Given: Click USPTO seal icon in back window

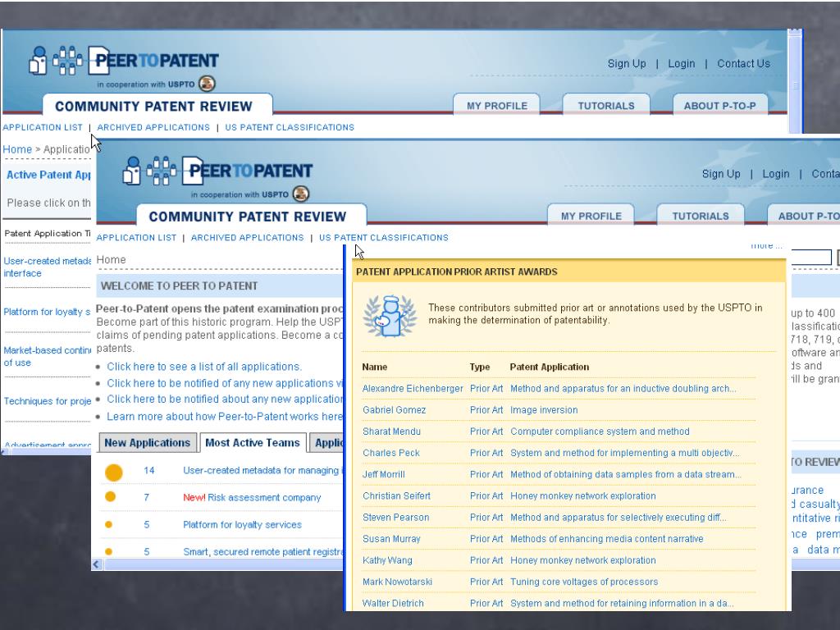Looking at the screenshot, I should coord(207,84).
